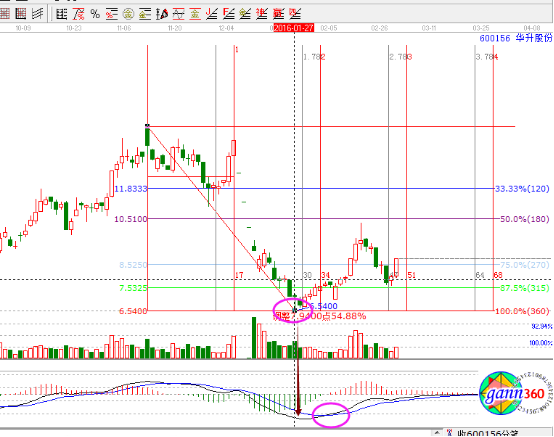Select the grid-table tool icon in the toolbar
Screen dimensions: 554x437
(x=61, y=14)
